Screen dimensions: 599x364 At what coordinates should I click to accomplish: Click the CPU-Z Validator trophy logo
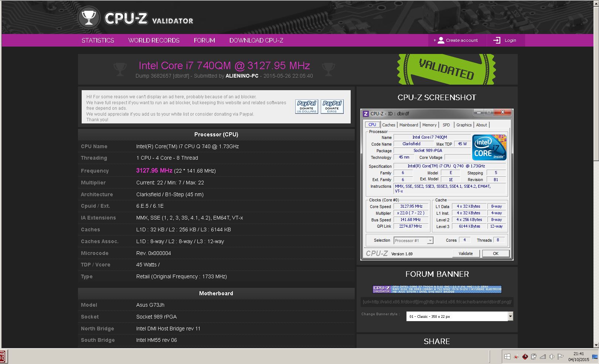(x=89, y=17)
